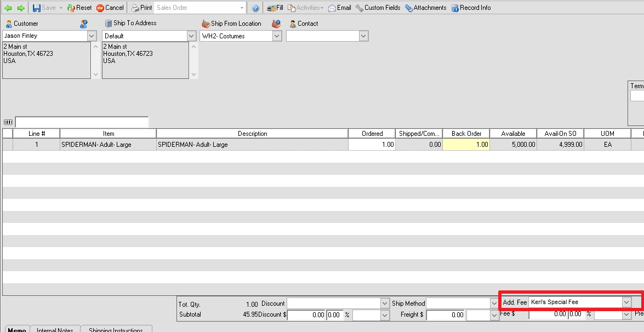Click the Ship To Address building icon
The image size is (644, 332).
109,24
